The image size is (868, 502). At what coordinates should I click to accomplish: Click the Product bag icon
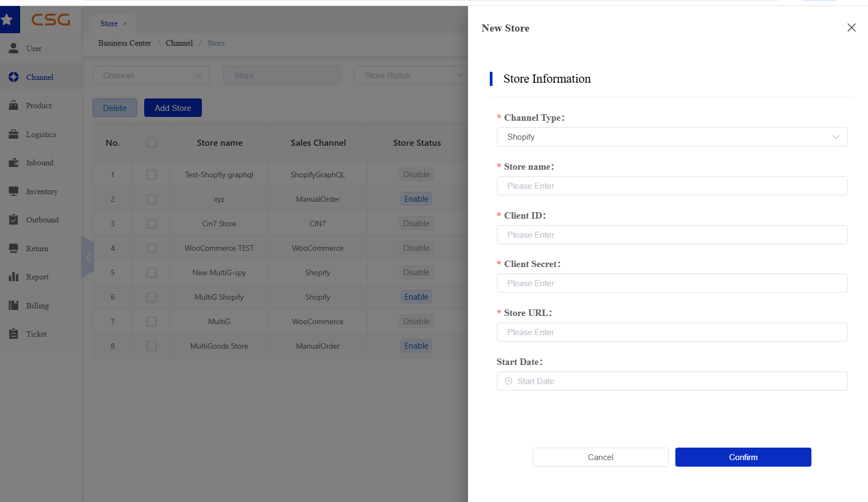pyautogui.click(x=14, y=106)
